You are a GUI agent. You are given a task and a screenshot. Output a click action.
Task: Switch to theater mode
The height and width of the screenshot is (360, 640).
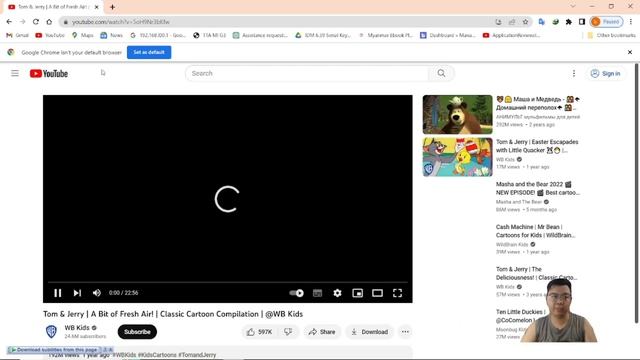378,293
